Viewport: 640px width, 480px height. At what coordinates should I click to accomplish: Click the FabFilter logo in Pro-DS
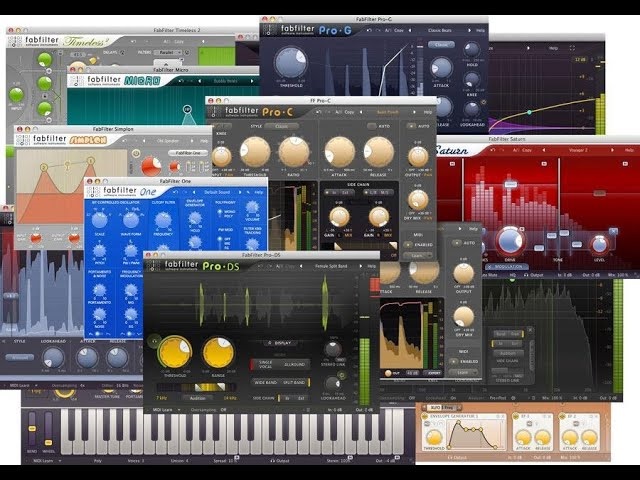[x=153, y=266]
